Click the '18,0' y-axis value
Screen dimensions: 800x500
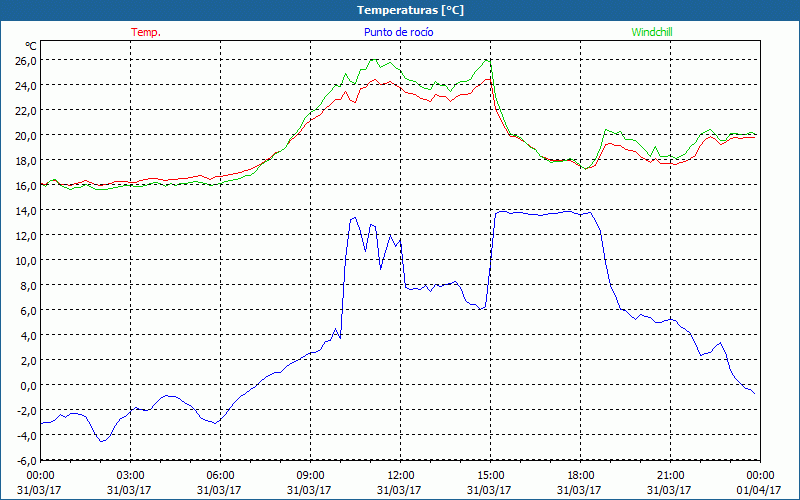tap(26, 161)
